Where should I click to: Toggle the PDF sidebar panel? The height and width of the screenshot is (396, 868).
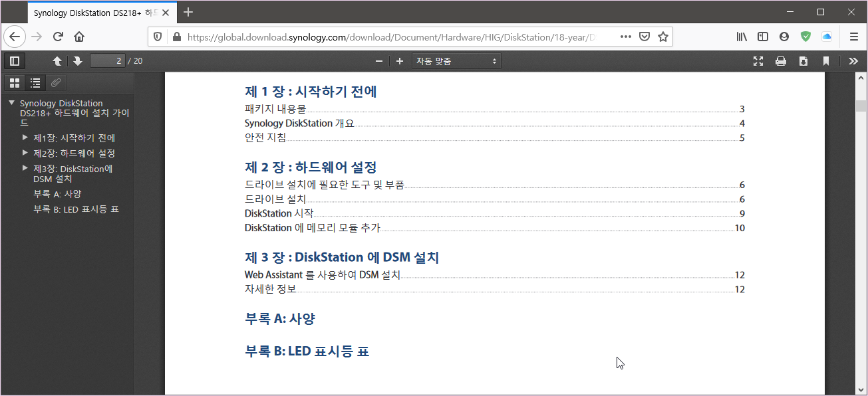[14, 61]
